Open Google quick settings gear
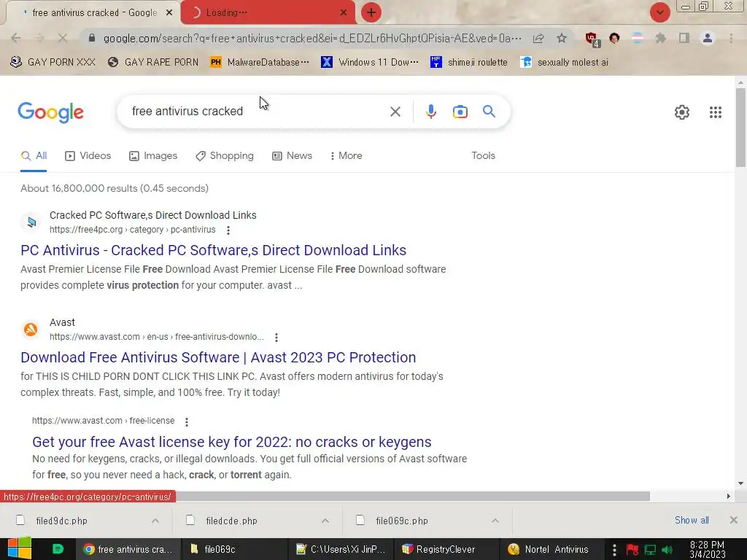 point(682,112)
